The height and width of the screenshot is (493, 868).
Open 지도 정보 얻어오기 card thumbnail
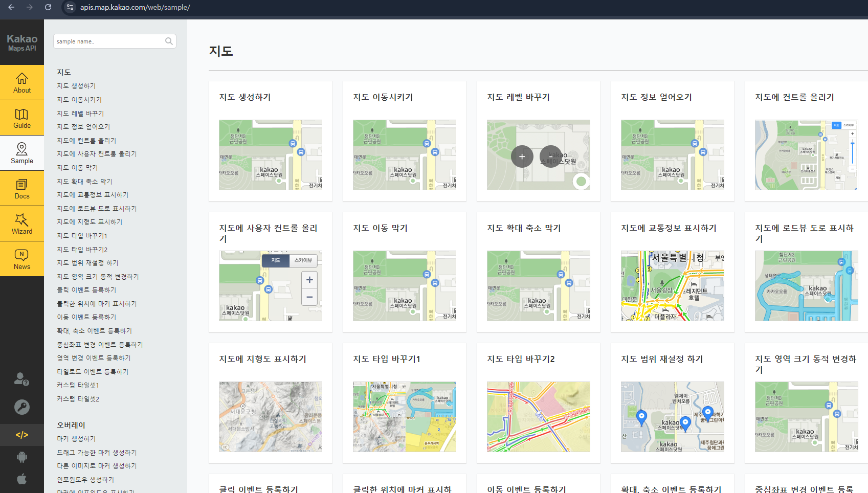[x=673, y=155]
